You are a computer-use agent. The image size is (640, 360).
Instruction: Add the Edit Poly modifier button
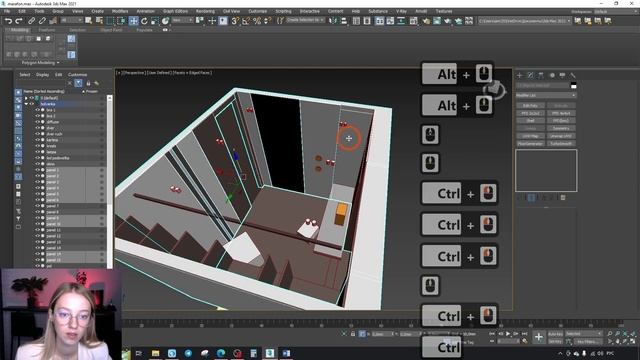click(x=530, y=106)
